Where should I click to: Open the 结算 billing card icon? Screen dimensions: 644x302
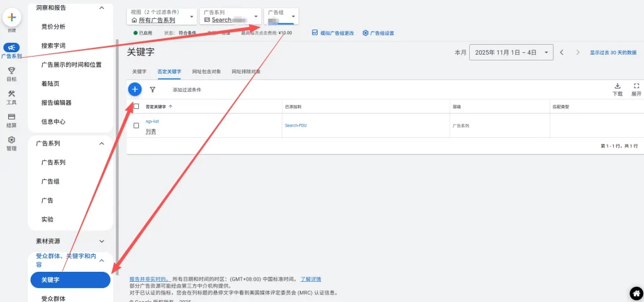tap(11, 117)
